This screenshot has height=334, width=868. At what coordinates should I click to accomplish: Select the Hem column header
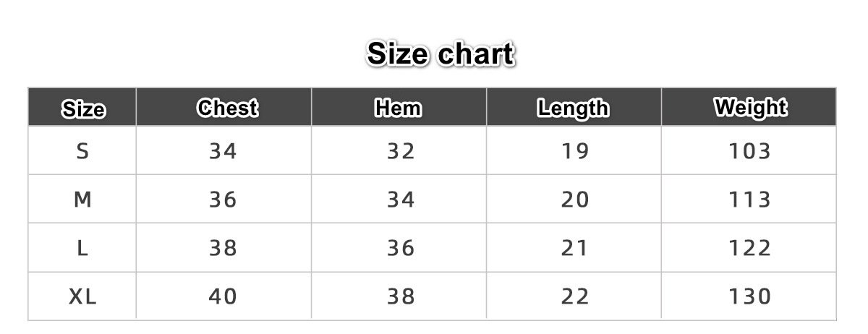(398, 108)
